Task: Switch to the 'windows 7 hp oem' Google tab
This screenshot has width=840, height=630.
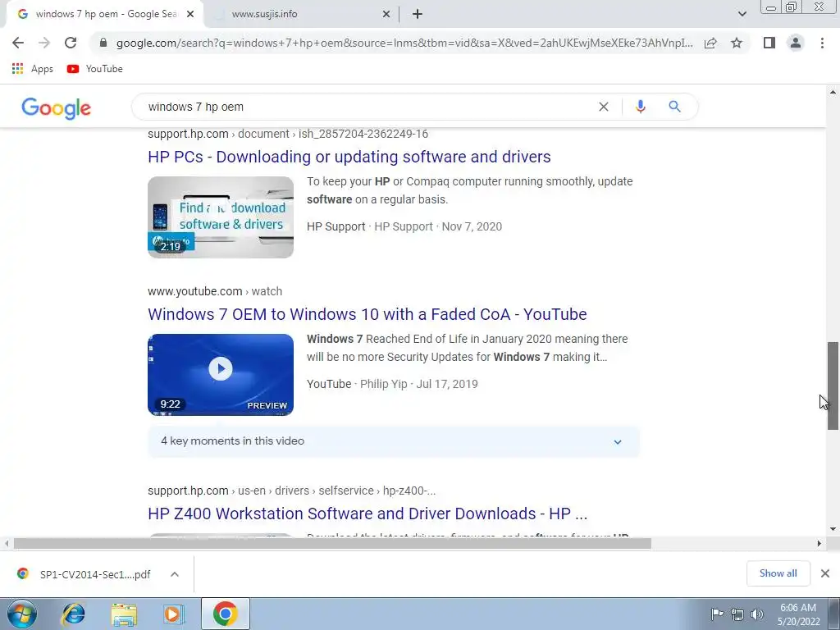Action: coord(104,14)
